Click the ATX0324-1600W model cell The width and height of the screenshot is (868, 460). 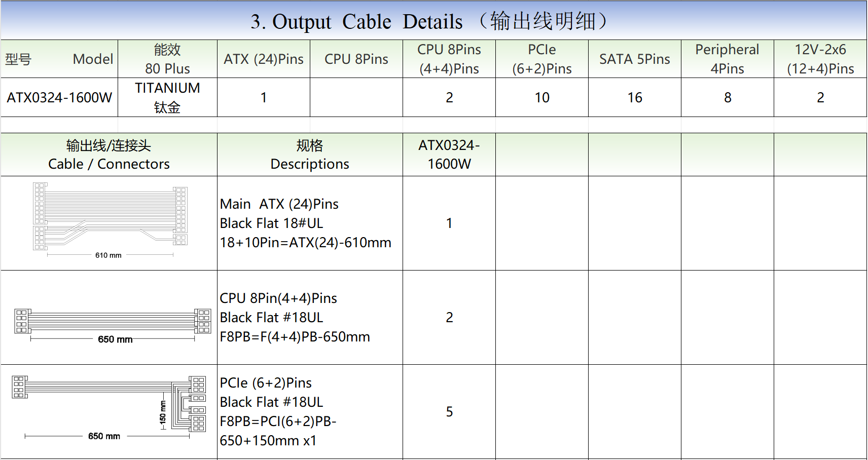pos(59,97)
